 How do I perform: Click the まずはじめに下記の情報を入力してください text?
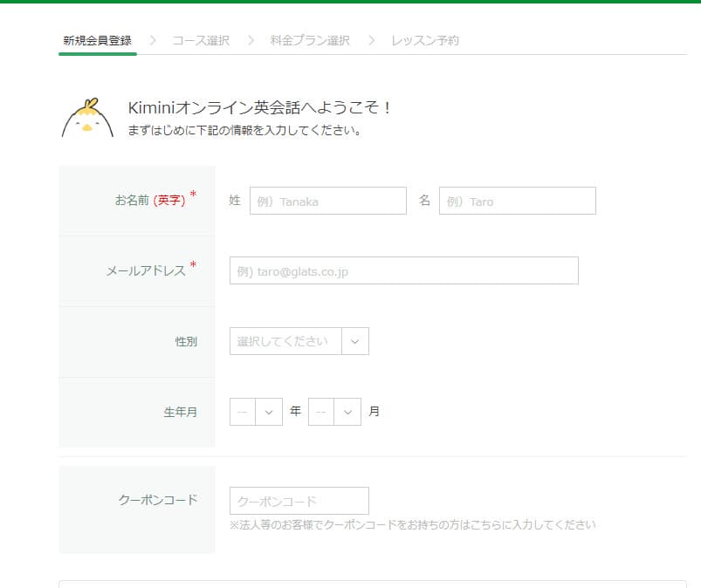click(x=244, y=131)
